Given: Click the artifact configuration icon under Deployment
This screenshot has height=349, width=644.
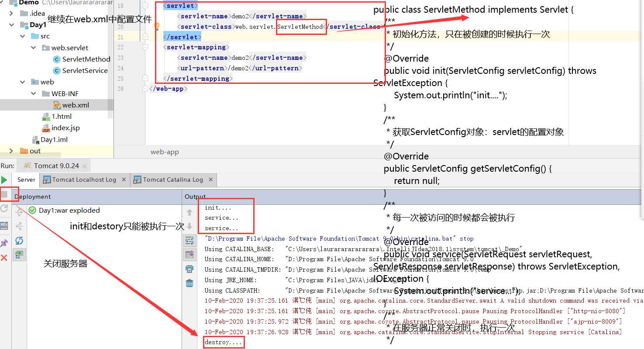Looking at the screenshot, I should (19, 255).
